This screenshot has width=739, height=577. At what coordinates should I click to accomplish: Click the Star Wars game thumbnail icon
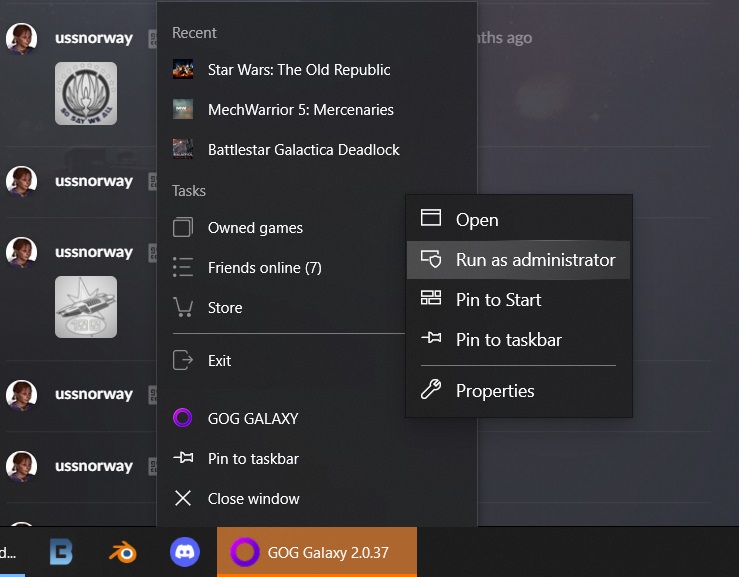pyautogui.click(x=183, y=69)
